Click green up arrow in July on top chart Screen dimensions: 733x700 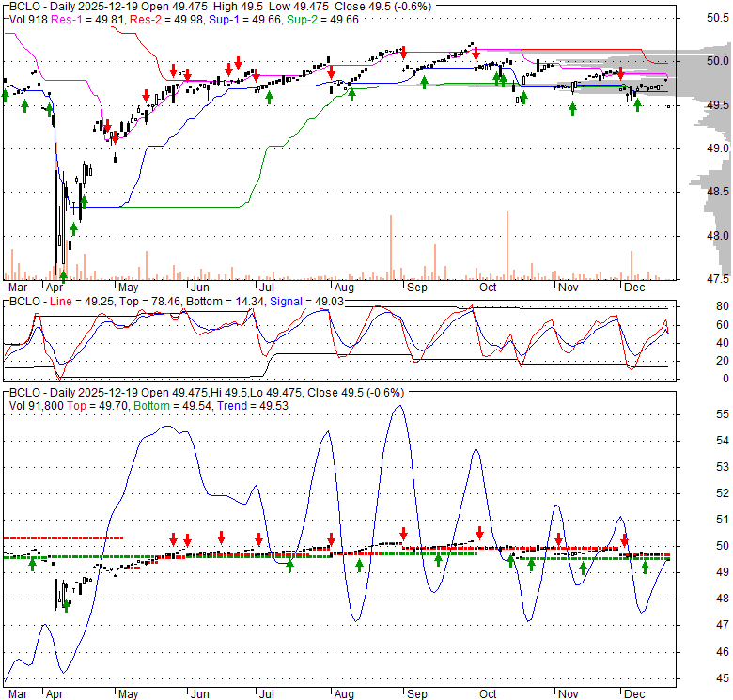270,95
